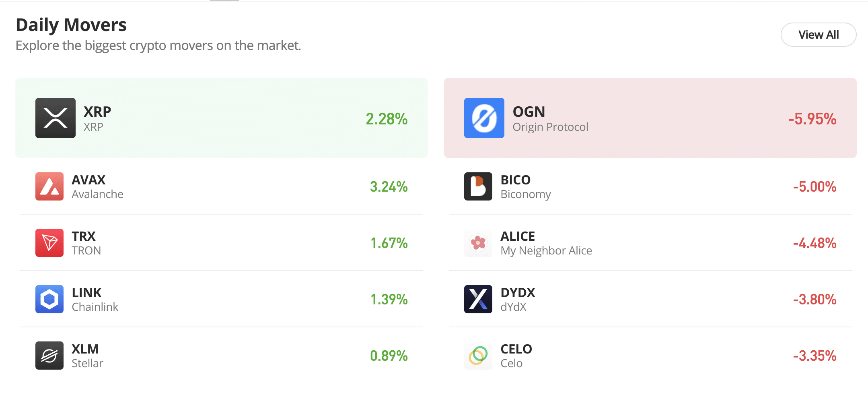This screenshot has width=868, height=397.
Task: Click the Chainlink name label
Action: (x=95, y=307)
